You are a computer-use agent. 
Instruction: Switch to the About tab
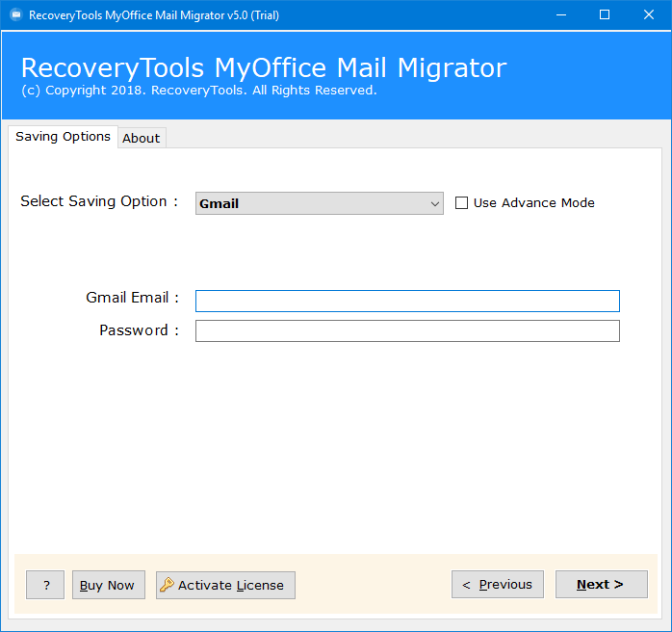coord(142,138)
